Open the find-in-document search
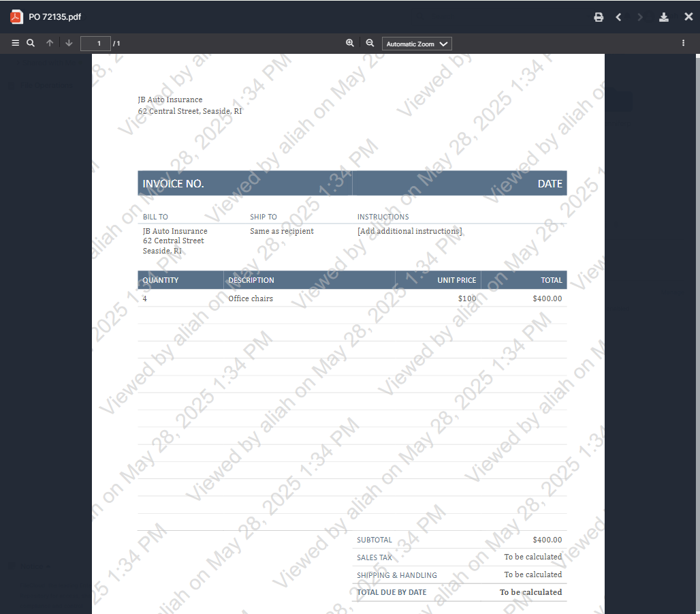This screenshot has width=700, height=614. (x=31, y=43)
